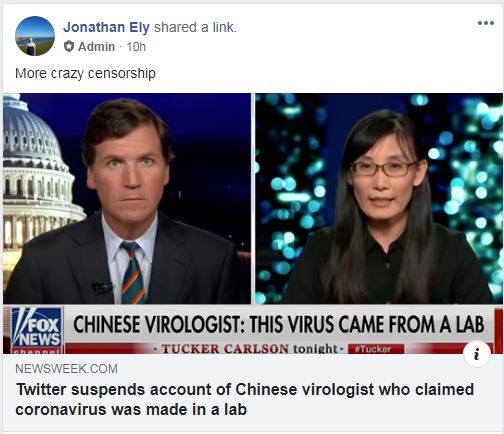Click 'coronavirus was made in a lab' headline line
The image size is (504, 434).
point(131,409)
